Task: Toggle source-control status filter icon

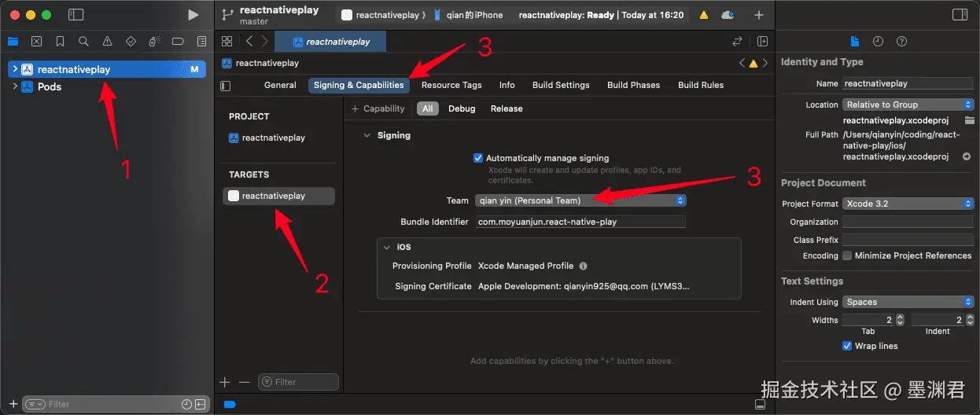Action: pyautogui.click(x=201, y=404)
